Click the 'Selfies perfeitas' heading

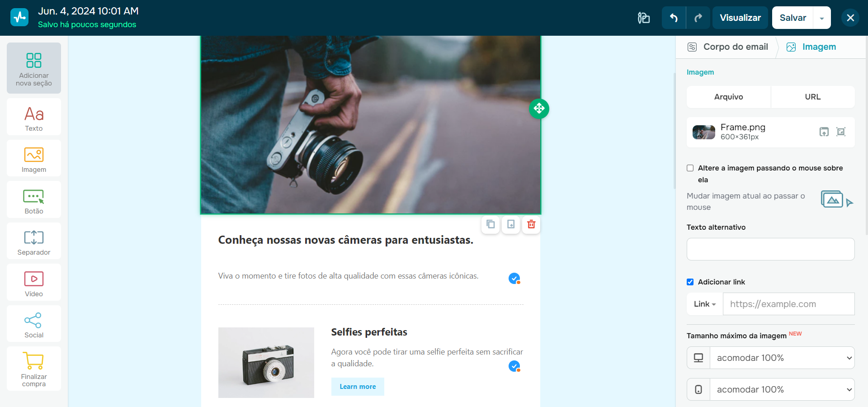(369, 332)
